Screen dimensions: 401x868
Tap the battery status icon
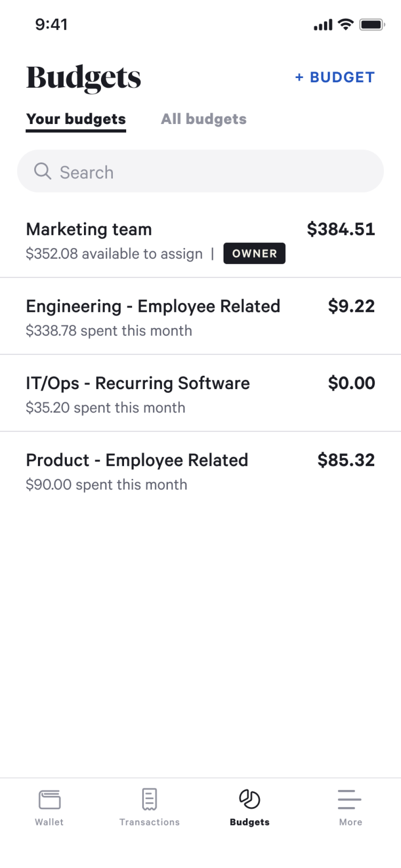click(x=372, y=25)
